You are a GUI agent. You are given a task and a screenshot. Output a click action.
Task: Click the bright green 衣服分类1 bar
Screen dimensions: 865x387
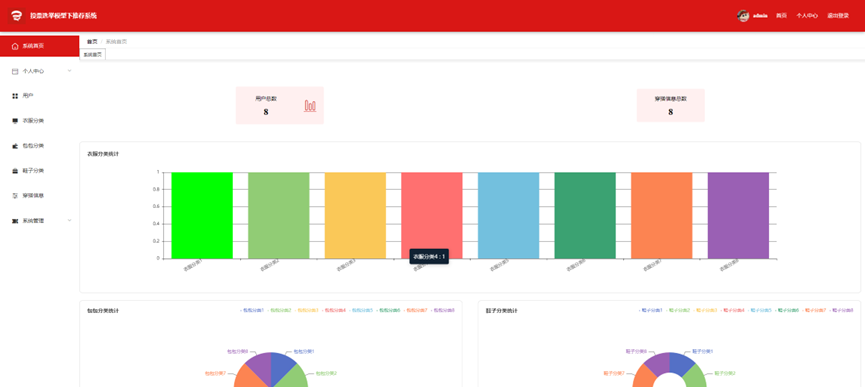(x=202, y=216)
